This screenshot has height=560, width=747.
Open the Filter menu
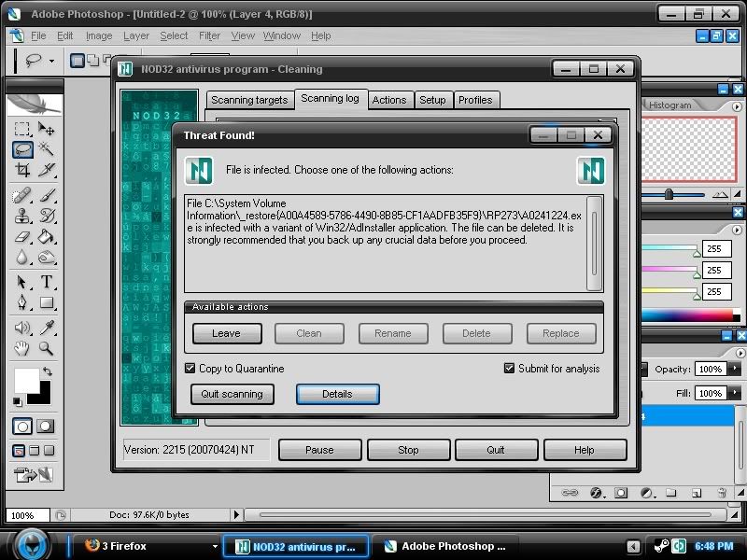click(209, 35)
